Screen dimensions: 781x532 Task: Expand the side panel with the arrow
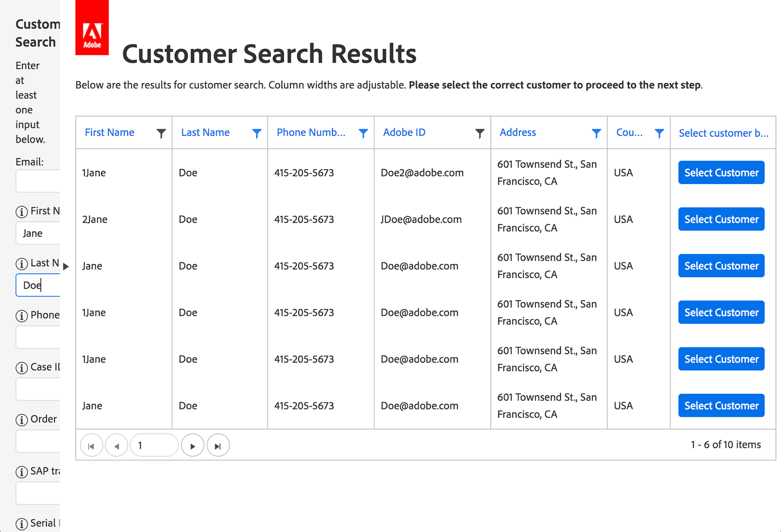[66, 267]
